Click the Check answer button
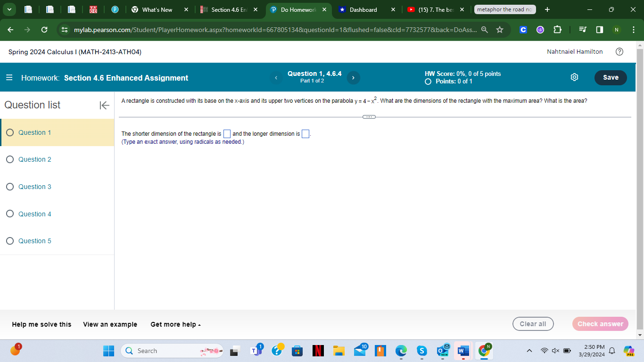This screenshot has height=362, width=644. pos(600,324)
